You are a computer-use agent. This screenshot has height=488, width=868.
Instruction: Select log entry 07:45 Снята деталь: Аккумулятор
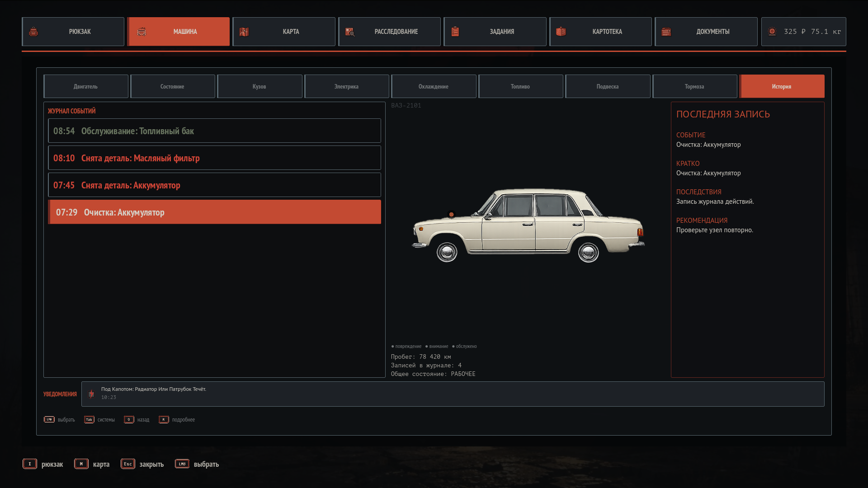214,185
